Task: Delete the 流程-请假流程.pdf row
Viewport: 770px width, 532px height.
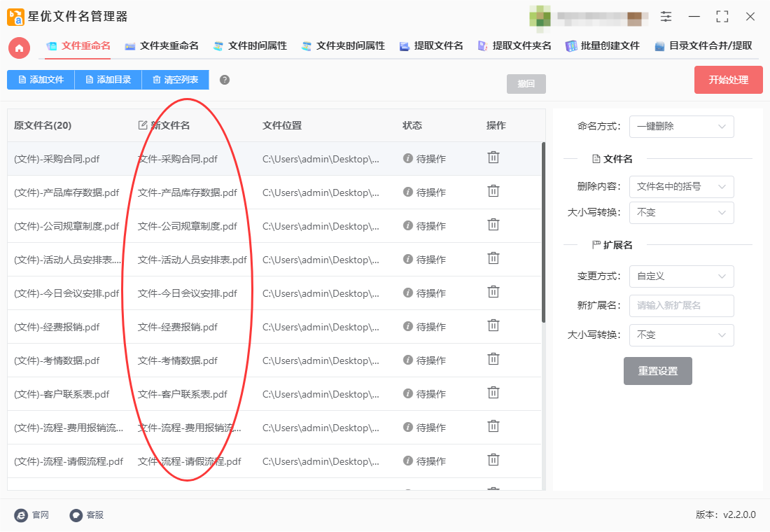Action: 493,461
